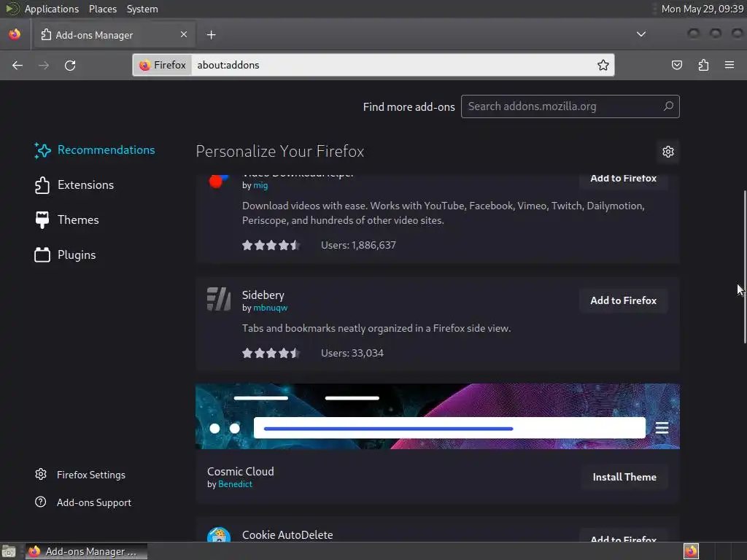Add Sidebery to Firefox
The image size is (747, 560).
(x=623, y=300)
